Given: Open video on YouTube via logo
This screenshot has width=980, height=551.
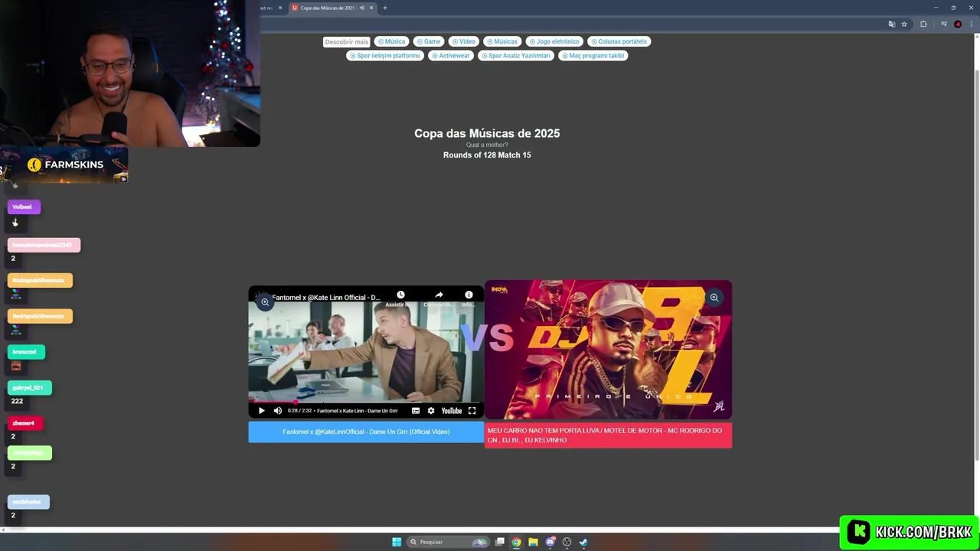Looking at the screenshot, I should 452,411.
